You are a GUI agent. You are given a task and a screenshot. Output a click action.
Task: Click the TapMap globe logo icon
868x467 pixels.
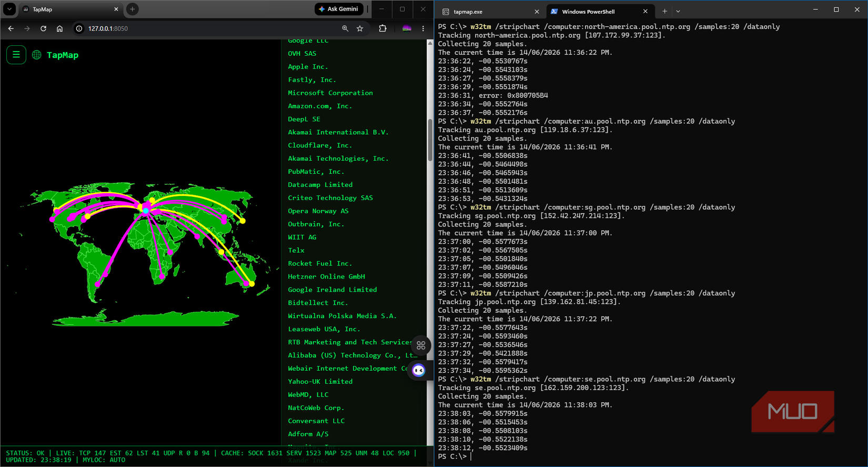point(37,55)
